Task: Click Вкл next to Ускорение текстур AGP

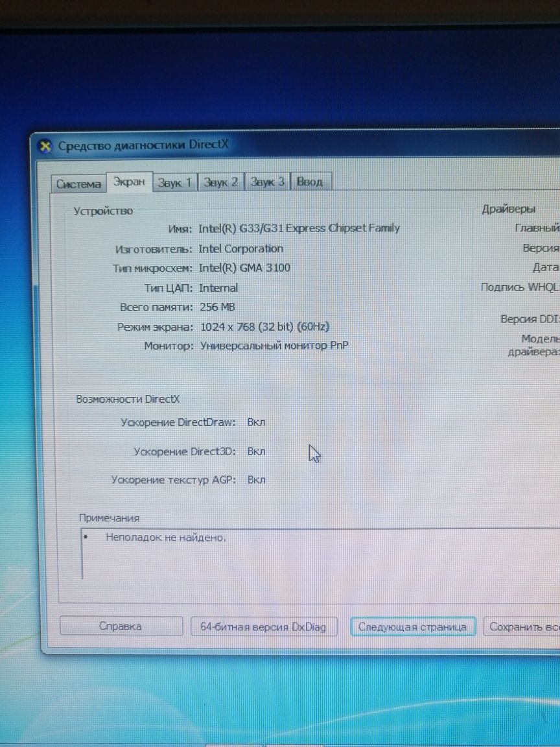Action: coord(256,480)
